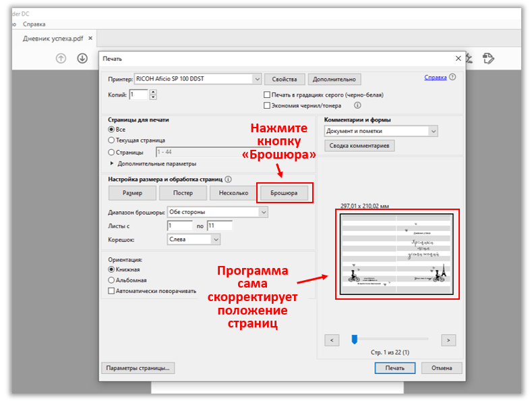Click info icon beside Настройка размера и обработка страниц

pyautogui.click(x=229, y=179)
